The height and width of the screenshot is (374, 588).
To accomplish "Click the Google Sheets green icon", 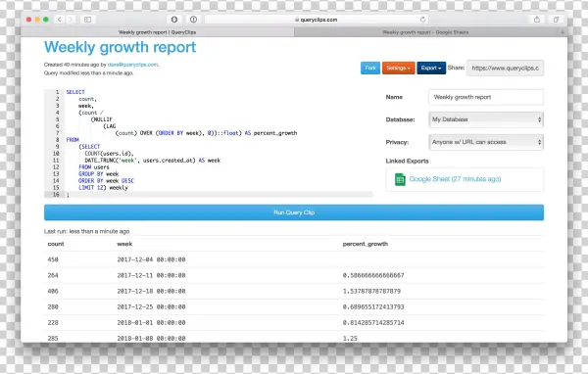I will (x=400, y=179).
